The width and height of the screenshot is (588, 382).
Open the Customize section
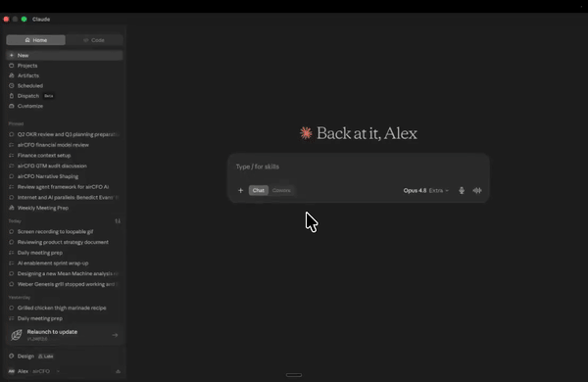pos(65,106)
